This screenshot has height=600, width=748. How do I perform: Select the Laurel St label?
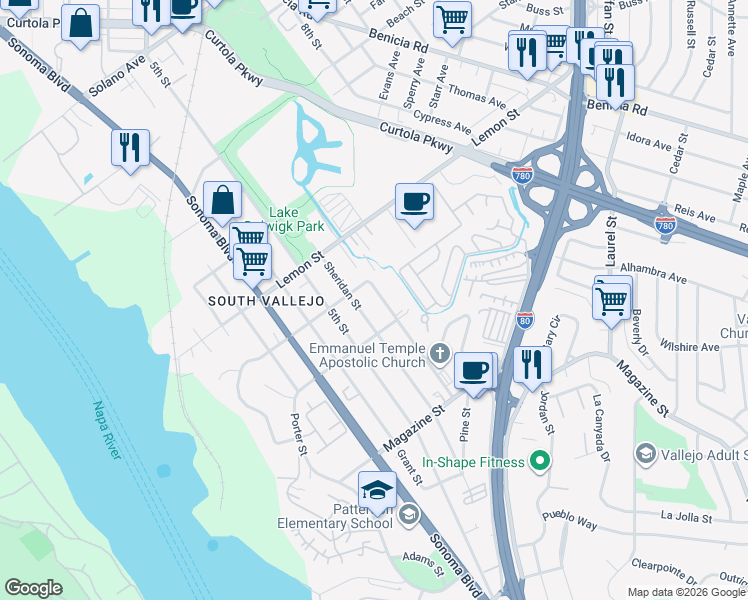point(611,241)
